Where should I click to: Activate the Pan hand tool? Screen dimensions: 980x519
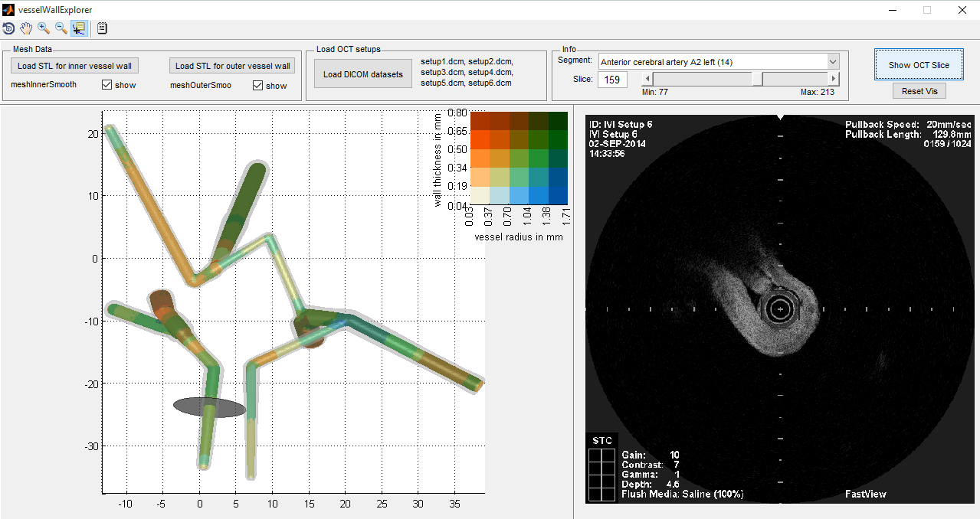(x=26, y=29)
